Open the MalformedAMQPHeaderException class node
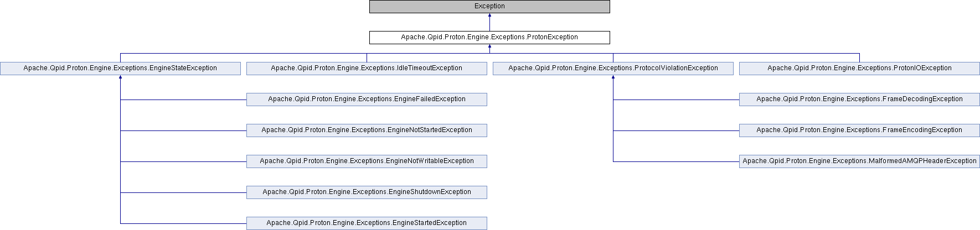 point(859,161)
